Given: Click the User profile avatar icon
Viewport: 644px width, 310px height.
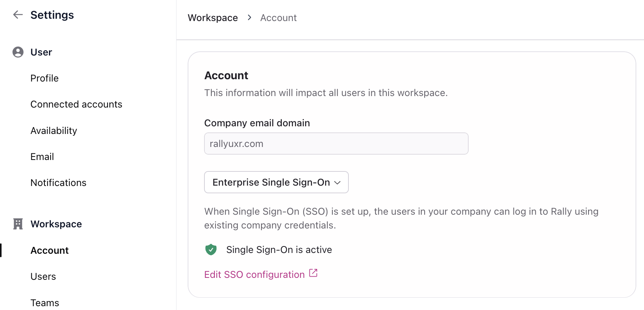Looking at the screenshot, I should [18, 52].
